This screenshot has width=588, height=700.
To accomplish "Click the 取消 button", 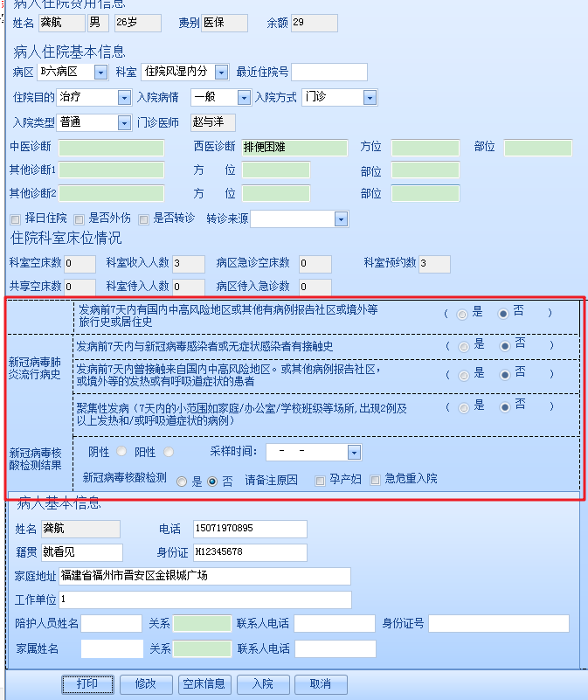I will pyautogui.click(x=321, y=684).
